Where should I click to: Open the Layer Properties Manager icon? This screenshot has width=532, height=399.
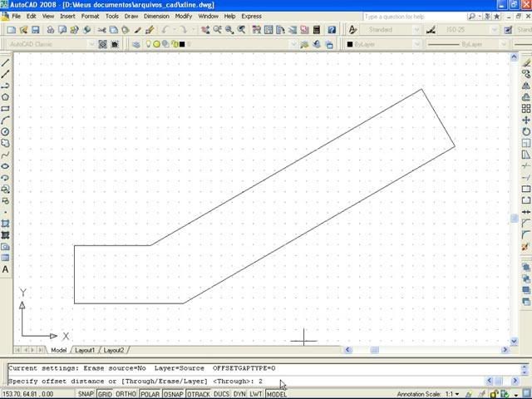click(x=136, y=44)
